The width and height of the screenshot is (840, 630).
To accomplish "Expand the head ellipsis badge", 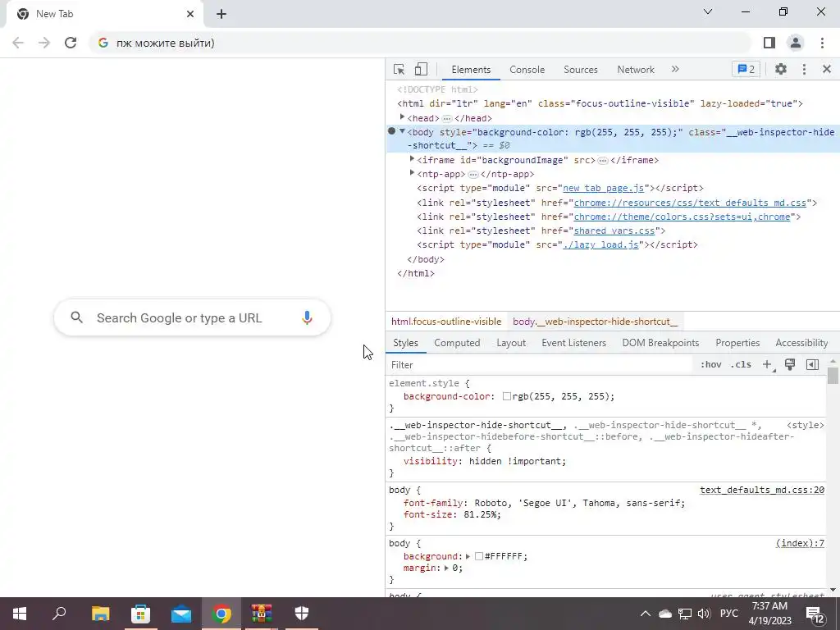I will click(x=447, y=118).
